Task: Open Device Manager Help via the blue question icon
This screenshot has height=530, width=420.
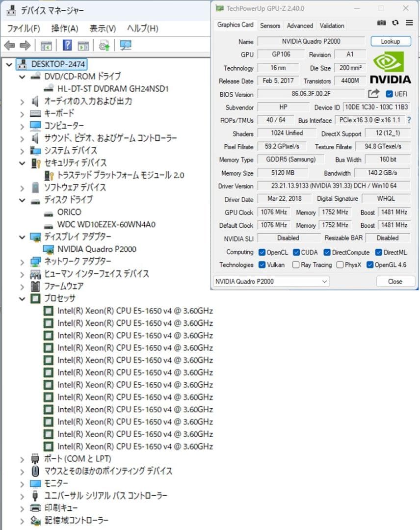Action: 67,45
